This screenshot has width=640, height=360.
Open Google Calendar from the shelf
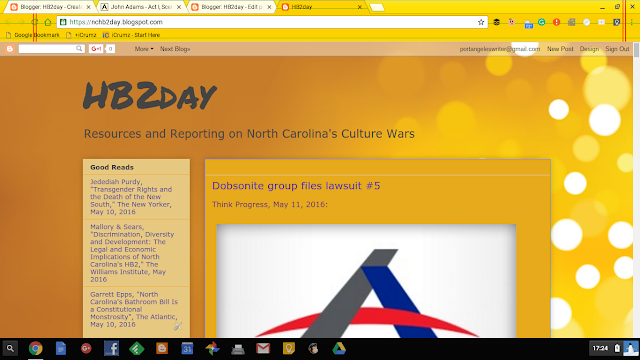[x=187, y=349]
